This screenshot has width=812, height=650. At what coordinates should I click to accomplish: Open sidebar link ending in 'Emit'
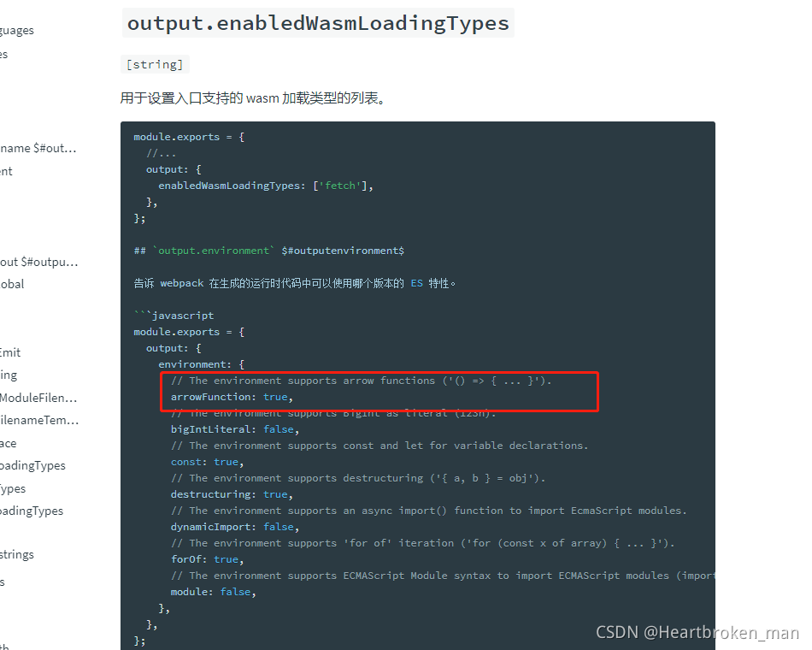[10, 352]
